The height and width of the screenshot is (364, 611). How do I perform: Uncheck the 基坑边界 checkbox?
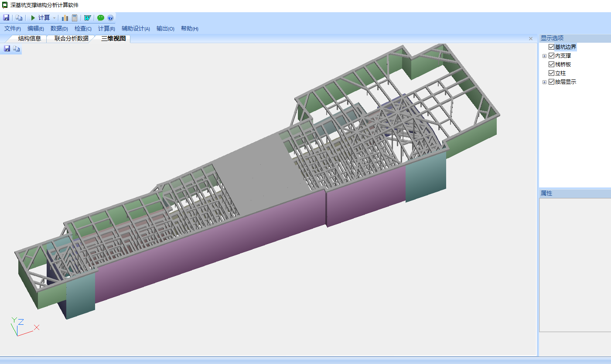pyautogui.click(x=552, y=47)
